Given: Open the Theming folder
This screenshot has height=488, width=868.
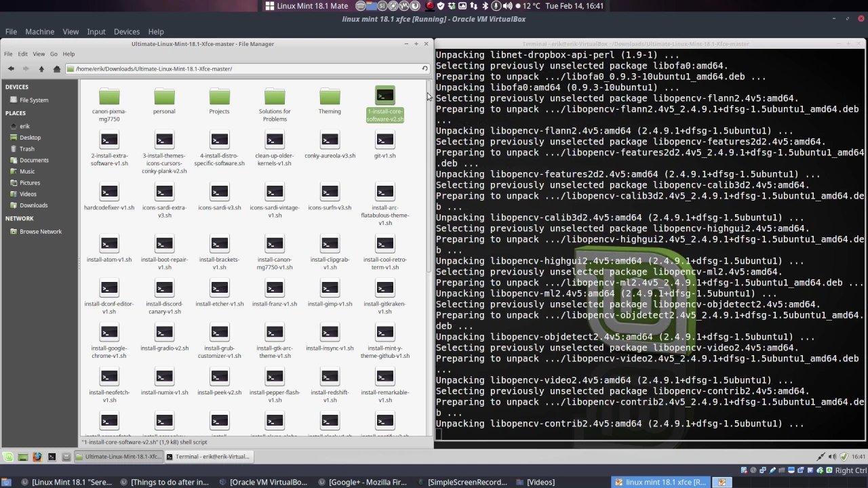Looking at the screenshot, I should click(330, 101).
